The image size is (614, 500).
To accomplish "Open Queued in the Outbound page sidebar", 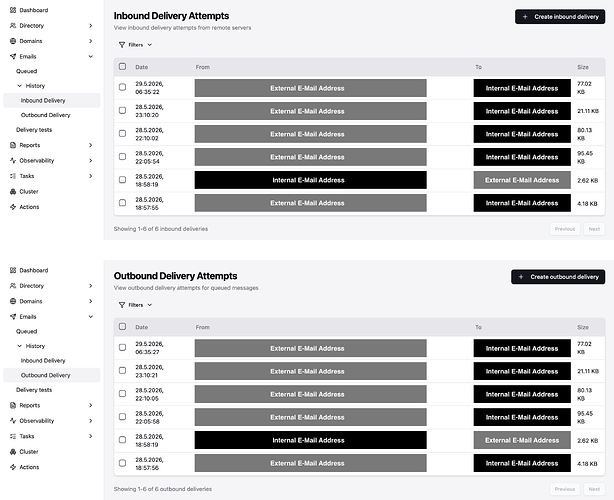I will [27, 331].
